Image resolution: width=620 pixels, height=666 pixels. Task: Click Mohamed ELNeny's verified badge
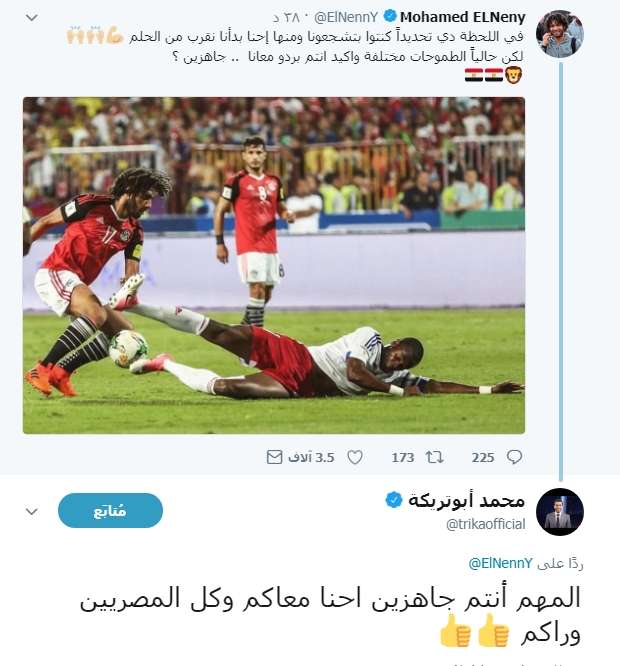pos(390,17)
